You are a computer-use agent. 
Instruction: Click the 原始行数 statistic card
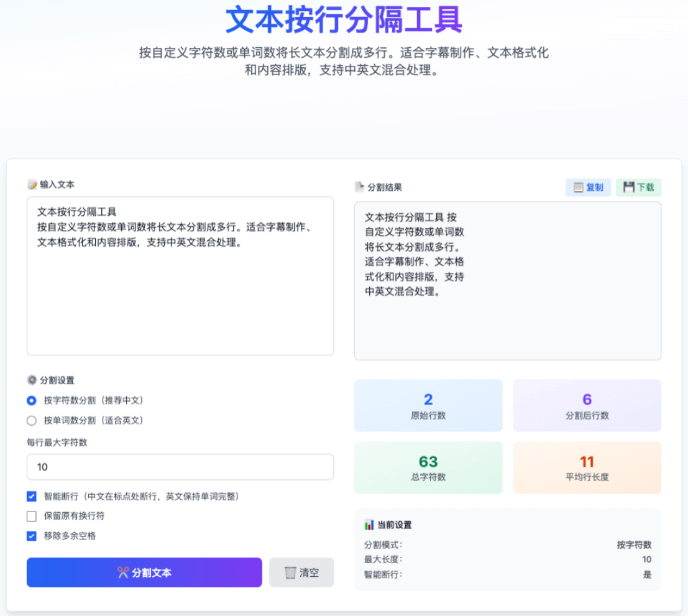[428, 405]
